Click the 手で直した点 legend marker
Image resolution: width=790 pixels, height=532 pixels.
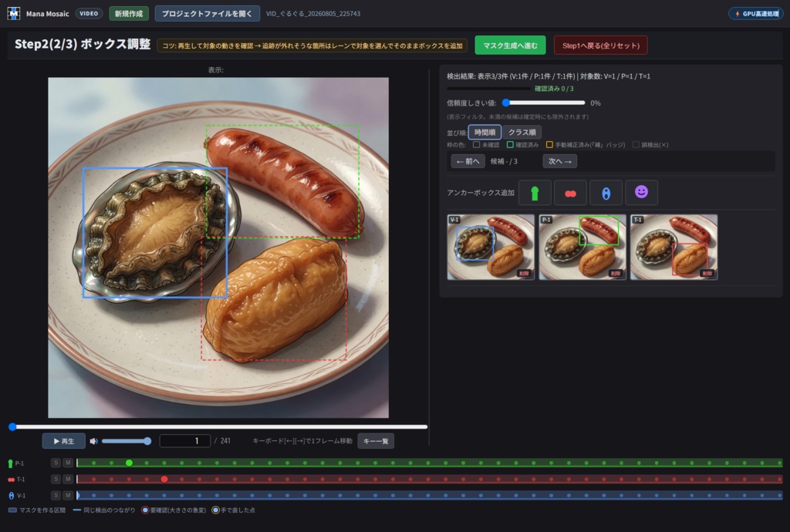(216, 510)
